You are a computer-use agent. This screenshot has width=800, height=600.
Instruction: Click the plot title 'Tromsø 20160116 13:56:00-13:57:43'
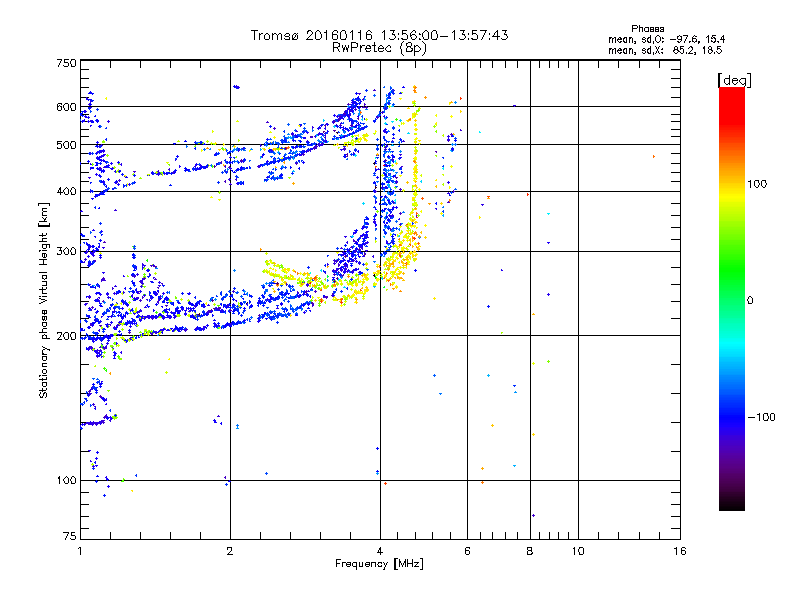point(379,35)
